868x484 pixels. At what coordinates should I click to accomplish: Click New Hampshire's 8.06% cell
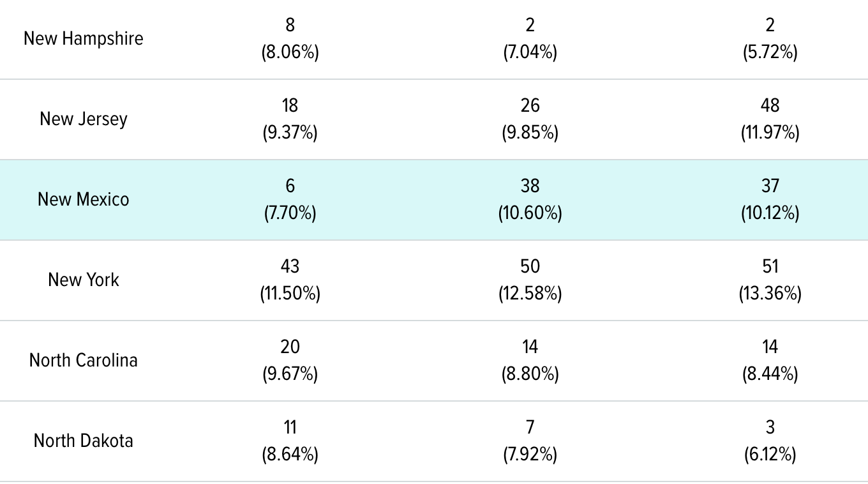(290, 52)
